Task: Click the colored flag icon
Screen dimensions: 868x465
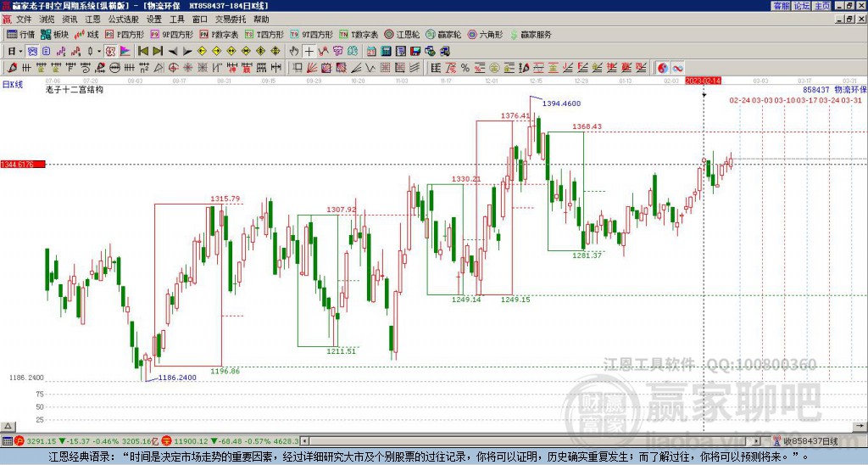Action: tap(125, 51)
